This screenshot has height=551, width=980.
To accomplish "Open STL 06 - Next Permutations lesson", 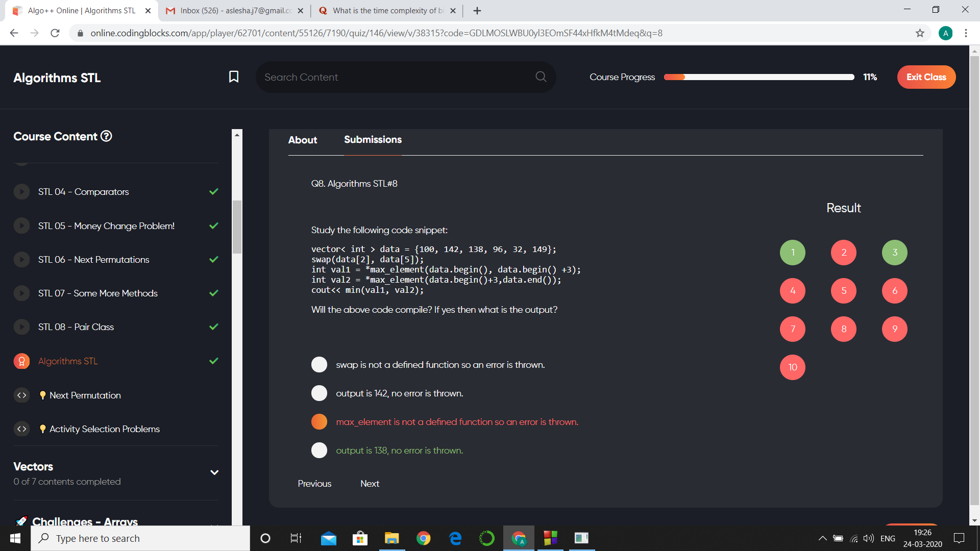I will 94,260.
